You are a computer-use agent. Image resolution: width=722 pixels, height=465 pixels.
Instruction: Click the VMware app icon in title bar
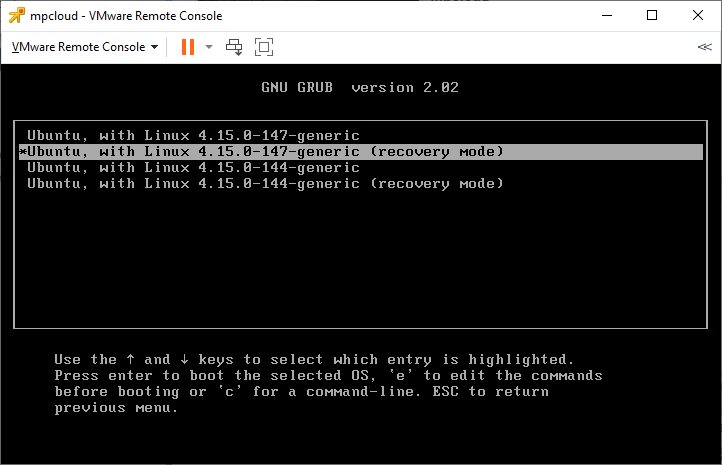(17, 15)
